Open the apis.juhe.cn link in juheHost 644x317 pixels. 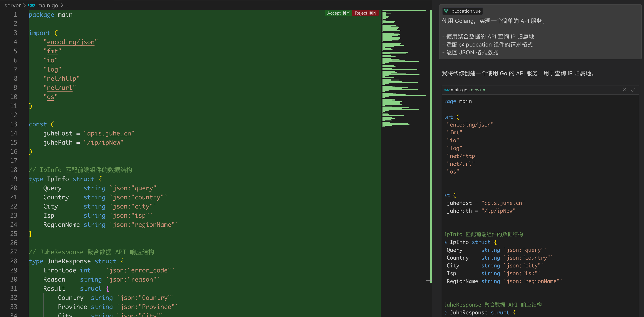click(x=109, y=133)
